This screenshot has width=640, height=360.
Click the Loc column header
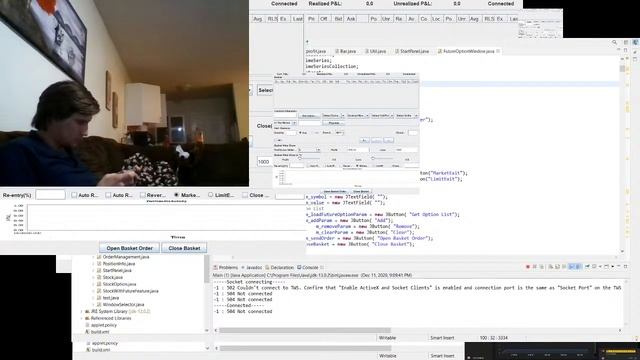coord(436,19)
